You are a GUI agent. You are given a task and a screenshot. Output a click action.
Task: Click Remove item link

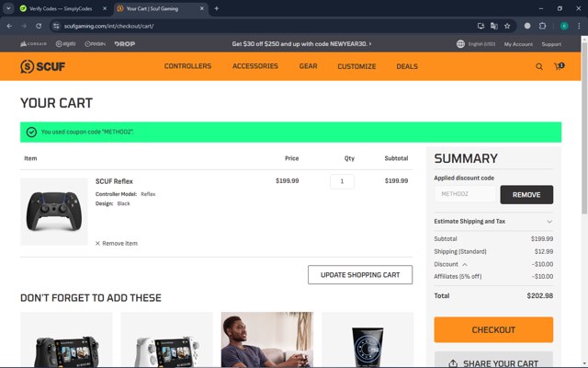117,243
